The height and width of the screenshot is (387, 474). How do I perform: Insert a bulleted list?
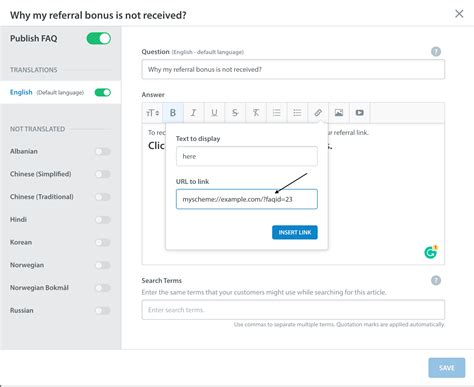pyautogui.click(x=297, y=113)
